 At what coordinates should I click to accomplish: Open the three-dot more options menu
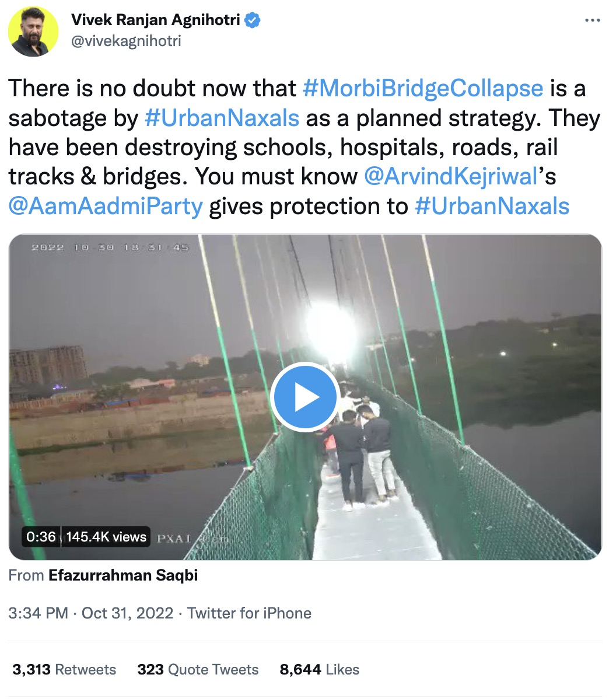[x=592, y=20]
